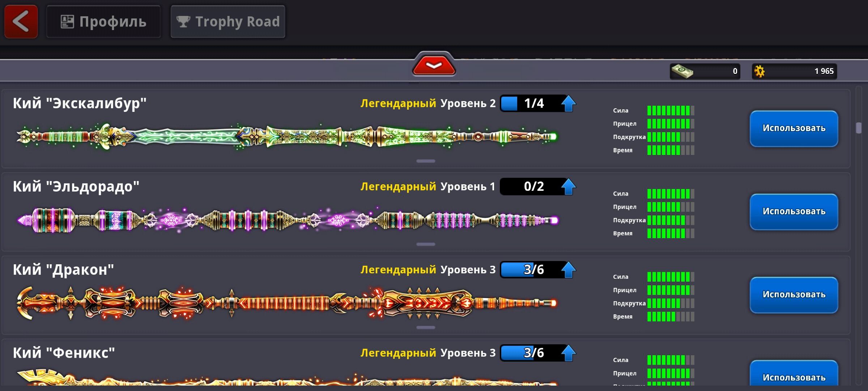Switch to the Trophy Road tab
The image size is (868, 391).
[228, 22]
